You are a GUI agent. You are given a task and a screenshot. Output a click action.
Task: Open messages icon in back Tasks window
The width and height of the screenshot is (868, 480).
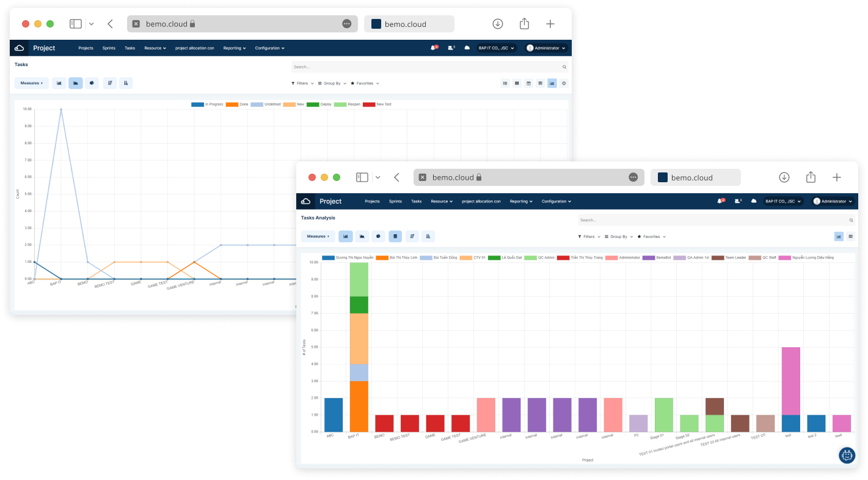click(x=451, y=48)
